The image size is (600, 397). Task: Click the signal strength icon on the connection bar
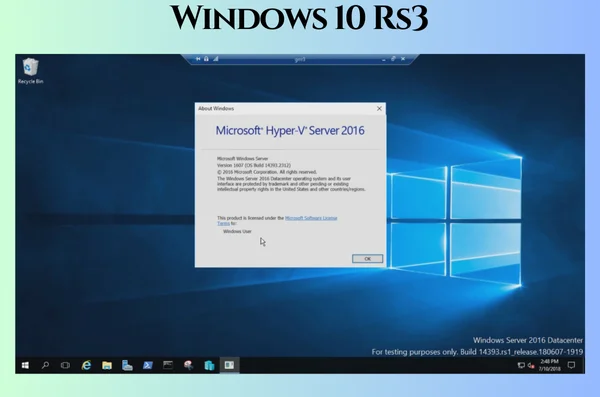coord(216,59)
